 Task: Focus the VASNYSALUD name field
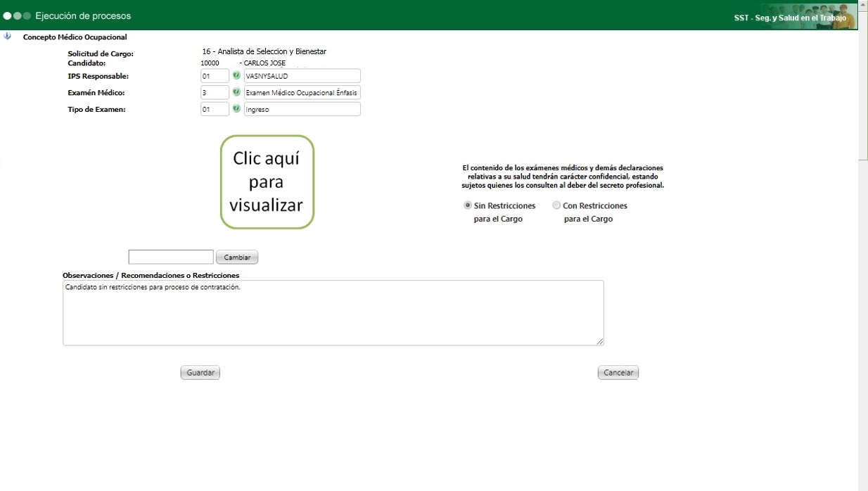click(302, 75)
